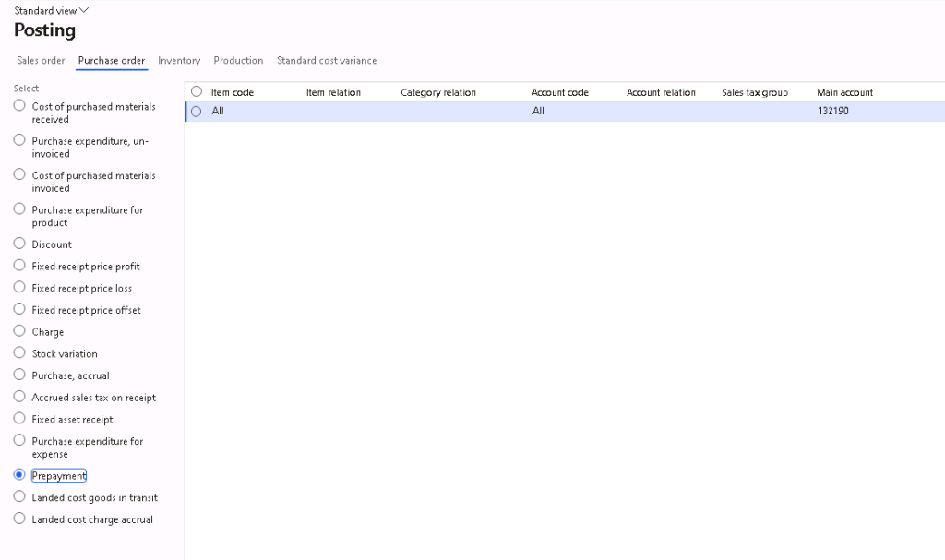Viewport: 945px width, 560px height.
Task: Switch to the Sales order tab
Action: point(41,61)
